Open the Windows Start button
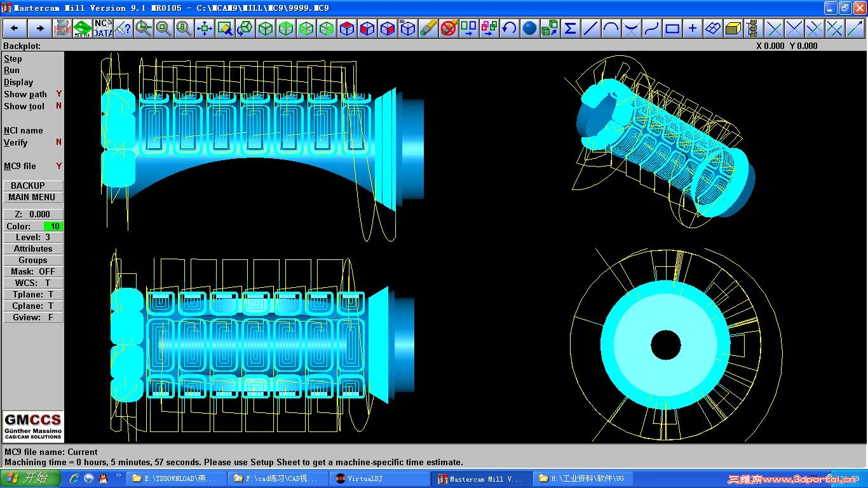Screen dimensions: 868x488 click(31, 478)
